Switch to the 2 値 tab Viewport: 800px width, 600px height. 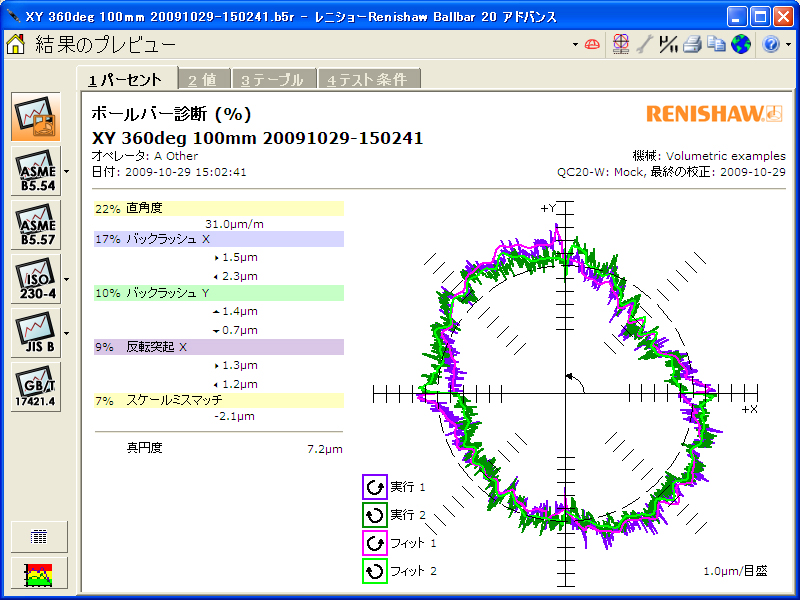pos(204,79)
